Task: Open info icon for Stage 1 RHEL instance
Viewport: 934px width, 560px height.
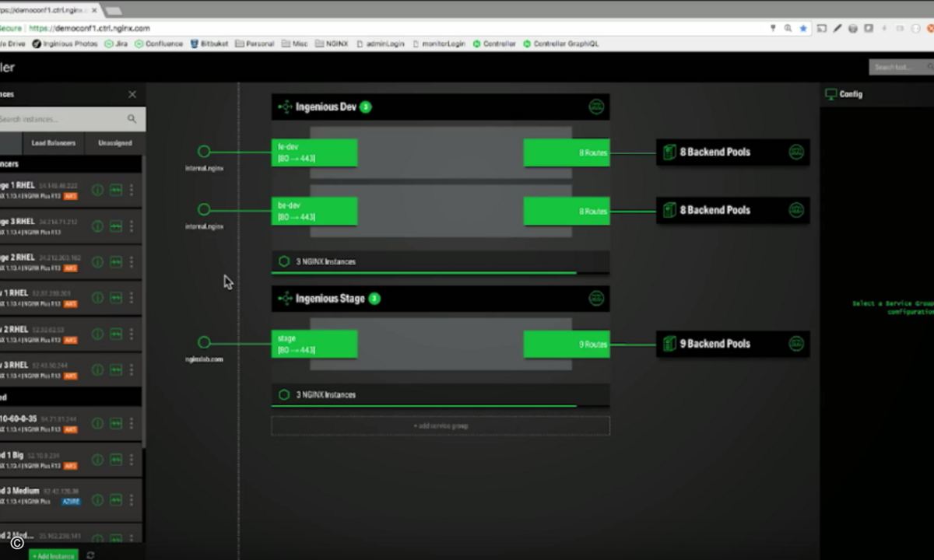Action: pos(98,190)
